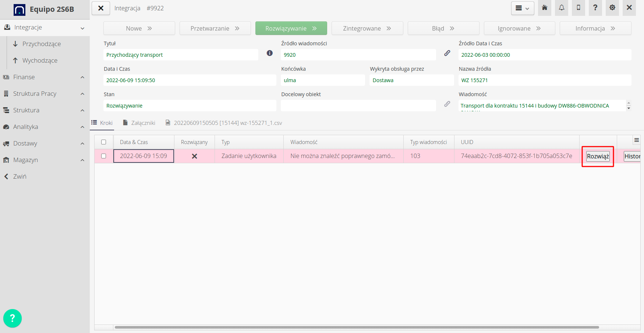
Task: Open the settings gear icon
Action: point(612,8)
